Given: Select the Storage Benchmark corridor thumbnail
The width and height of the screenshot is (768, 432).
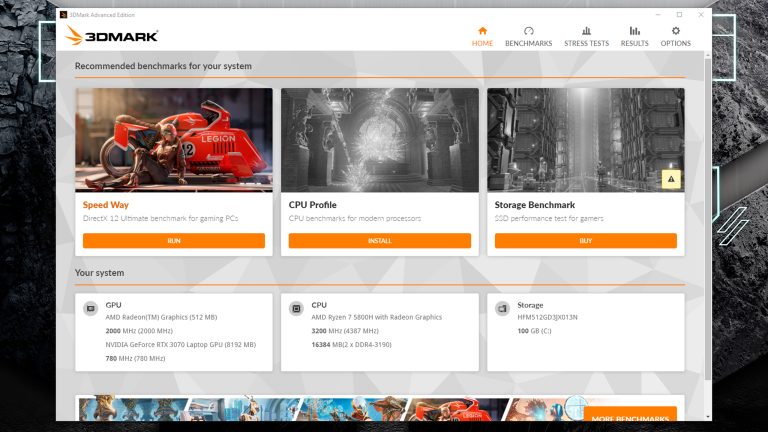Looking at the screenshot, I should click(x=586, y=140).
